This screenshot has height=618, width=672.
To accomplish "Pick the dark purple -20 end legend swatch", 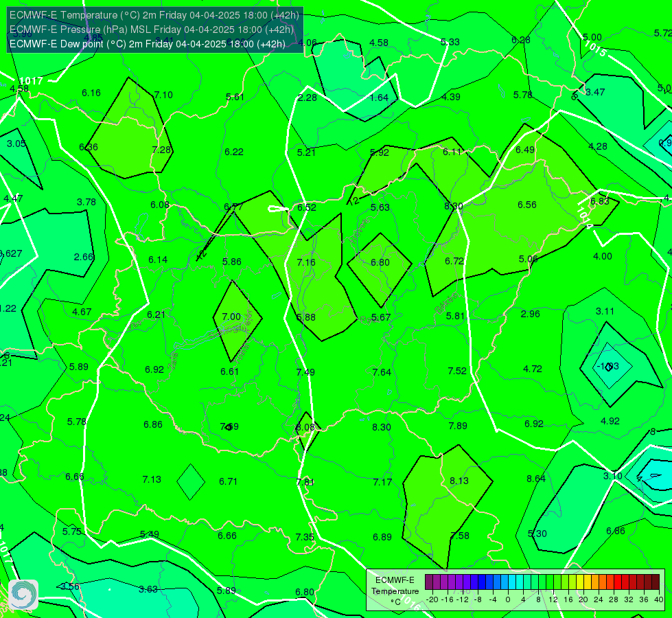I will pyautogui.click(x=428, y=582).
